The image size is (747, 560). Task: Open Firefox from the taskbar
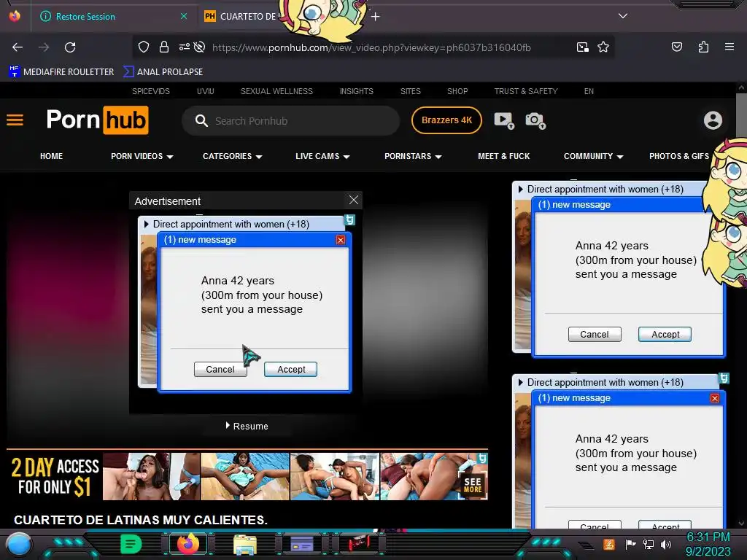[187, 543]
